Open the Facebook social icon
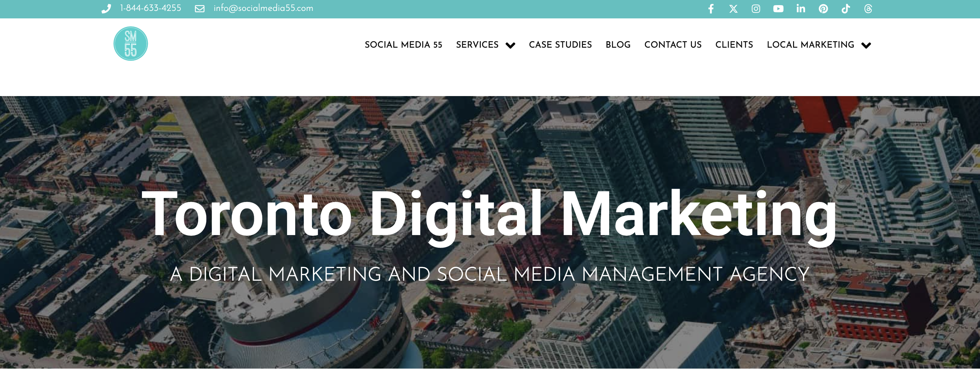Image resolution: width=980 pixels, height=387 pixels. pyautogui.click(x=711, y=9)
